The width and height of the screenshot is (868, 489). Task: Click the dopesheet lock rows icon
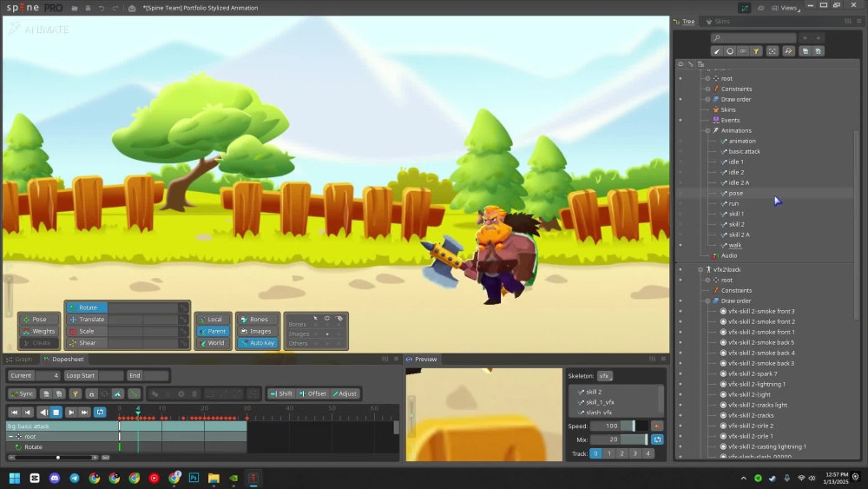(91, 393)
